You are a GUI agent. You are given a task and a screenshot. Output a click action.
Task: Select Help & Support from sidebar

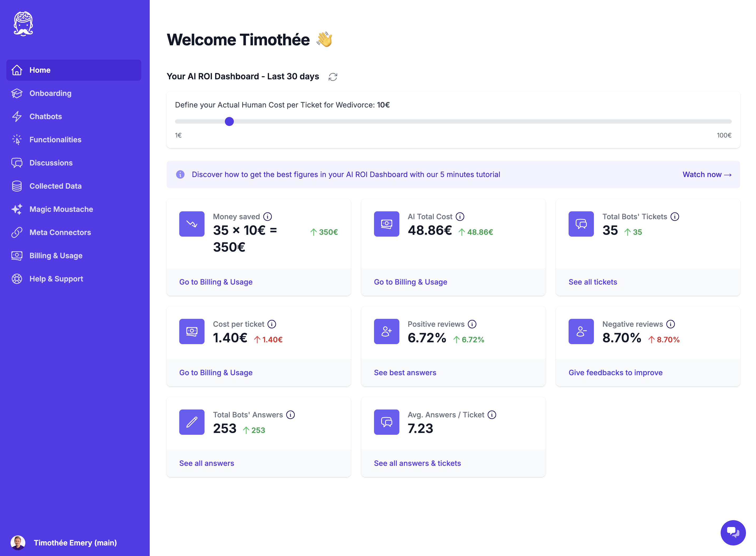[56, 279]
